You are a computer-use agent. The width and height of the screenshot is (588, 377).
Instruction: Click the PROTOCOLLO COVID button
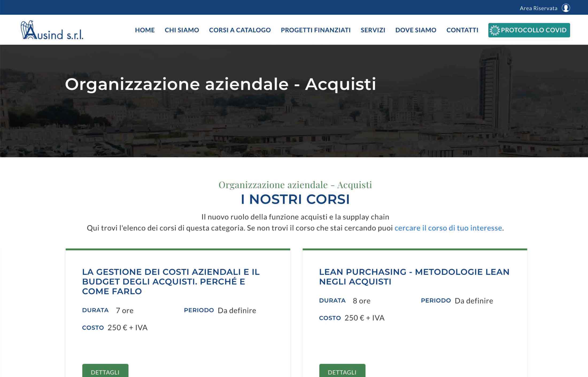529,30
